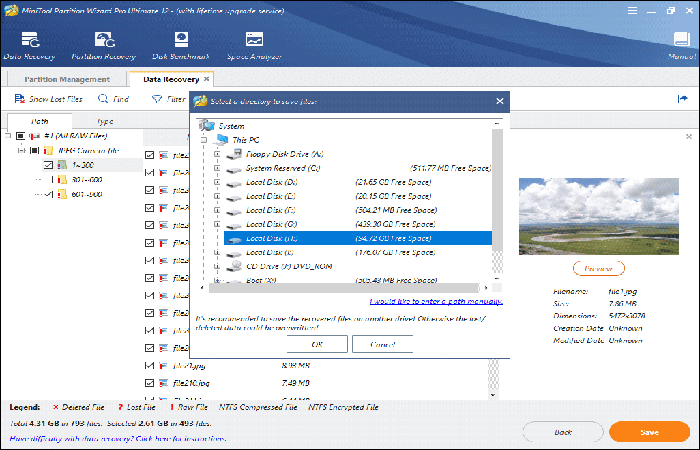Viewport: 700px width, 450px height.
Task: Click the file icon beside file210.jpg
Action: click(x=163, y=383)
